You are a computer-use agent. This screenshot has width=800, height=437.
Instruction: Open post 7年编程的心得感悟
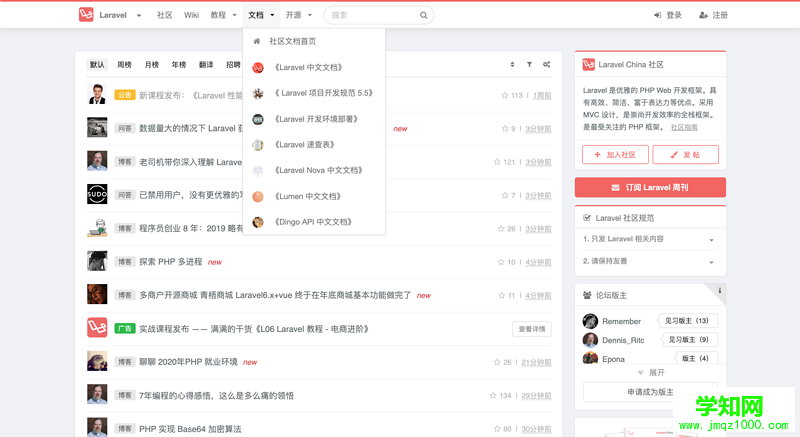coord(216,396)
